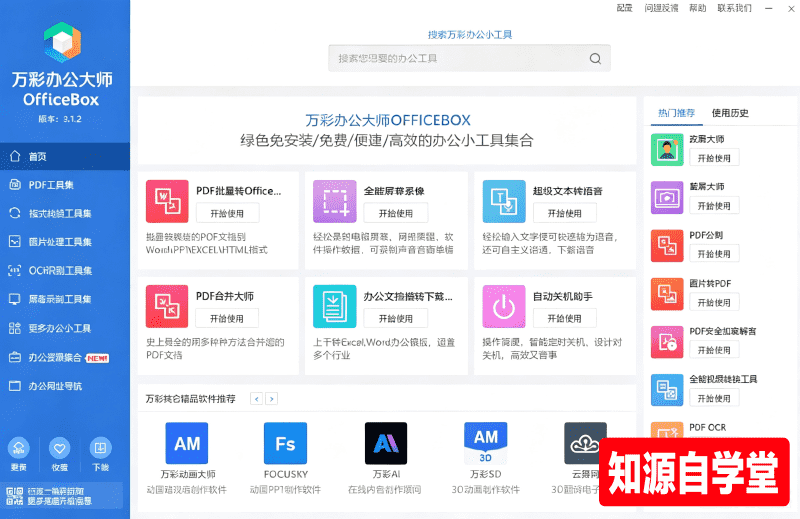Viewport: 800px width, 519px height.
Task: Click the favorite heart icon in sidebar
Action: pyautogui.click(x=60, y=448)
